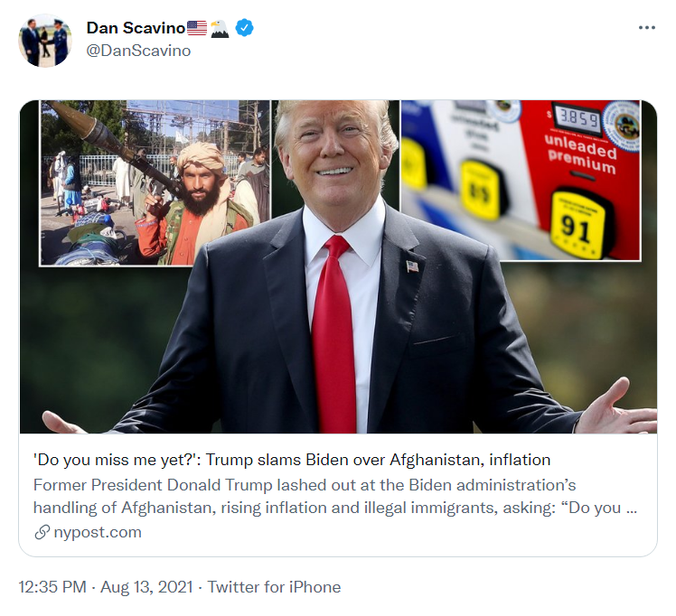This screenshot has width=676, height=616.
Task: Click the inset photo of man with rocket launcher
Action: 155,182
